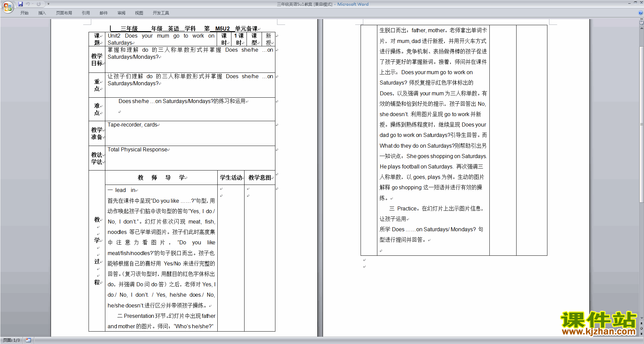Open the 审阅 tab
This screenshot has width=644, height=344.
tap(121, 13)
